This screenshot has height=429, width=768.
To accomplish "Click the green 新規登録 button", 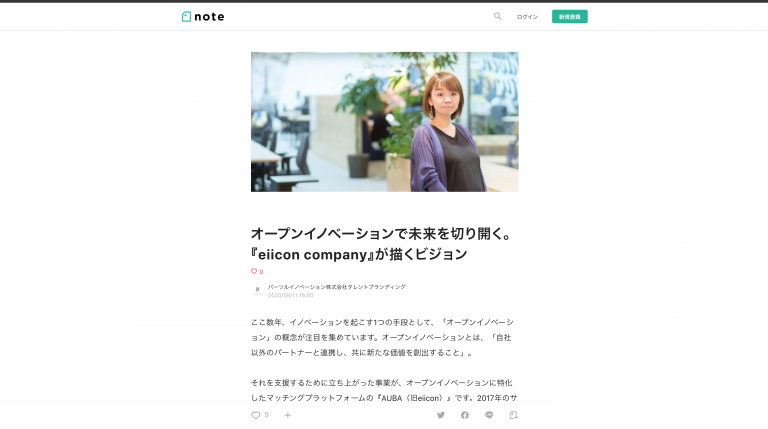I will tap(570, 17).
